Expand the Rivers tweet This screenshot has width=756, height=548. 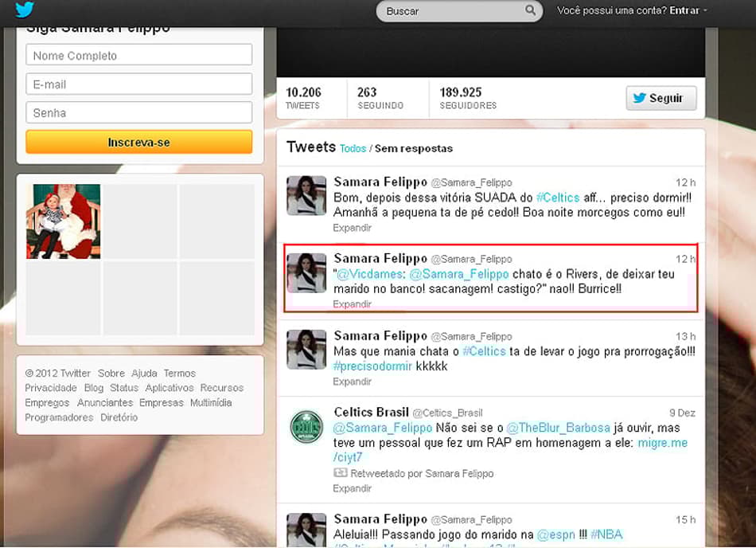tap(352, 304)
